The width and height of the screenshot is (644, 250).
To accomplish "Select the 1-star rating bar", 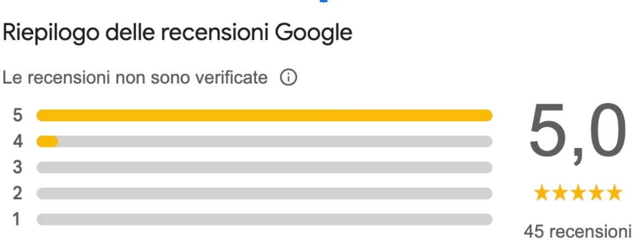I will coord(264,219).
